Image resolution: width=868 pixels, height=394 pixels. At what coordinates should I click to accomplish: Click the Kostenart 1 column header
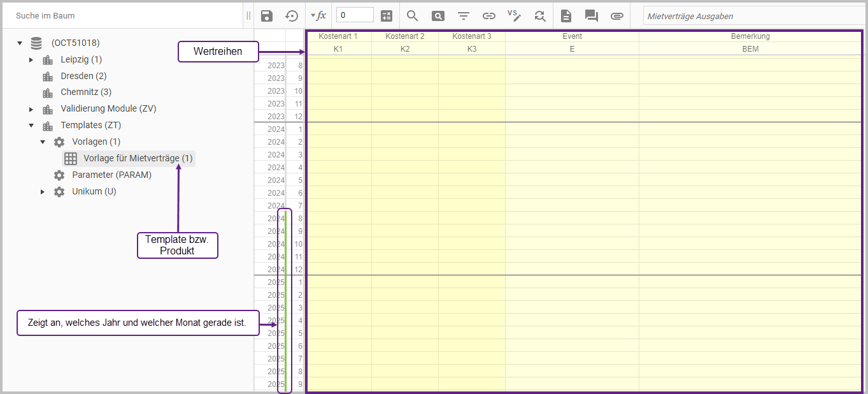[338, 36]
